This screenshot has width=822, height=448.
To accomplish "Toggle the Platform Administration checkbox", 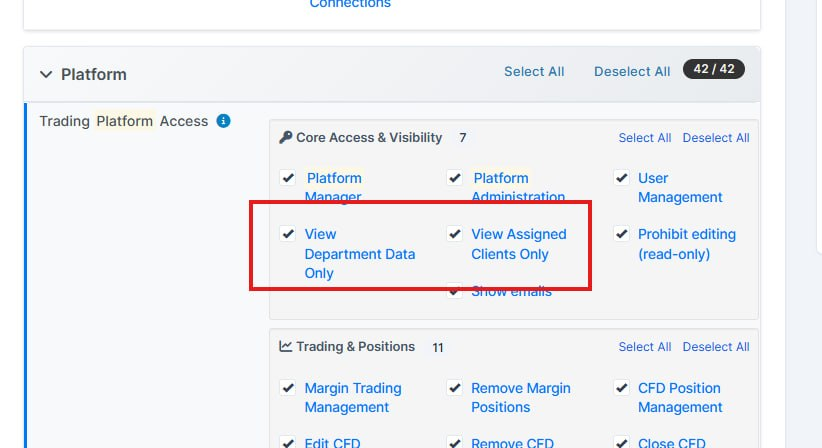I will [455, 178].
